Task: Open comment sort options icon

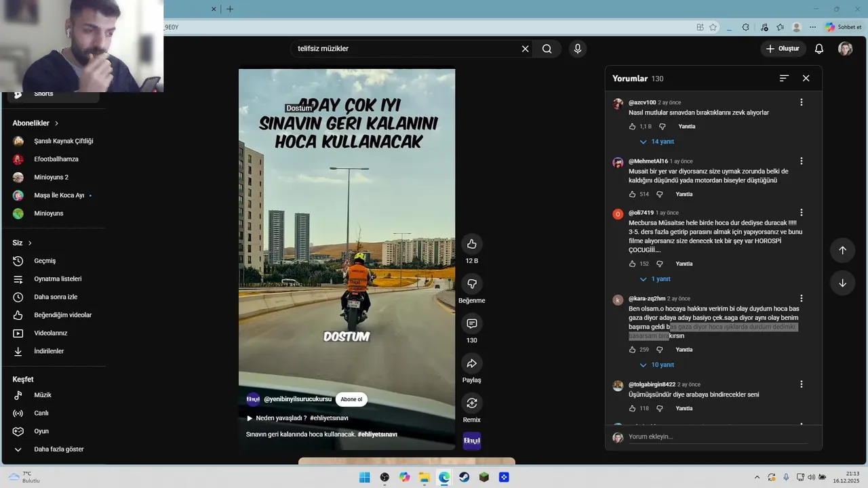Action: tap(784, 79)
